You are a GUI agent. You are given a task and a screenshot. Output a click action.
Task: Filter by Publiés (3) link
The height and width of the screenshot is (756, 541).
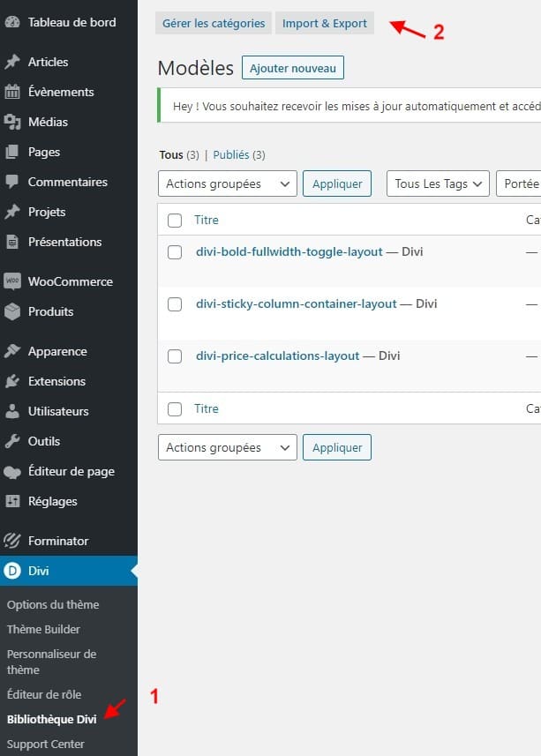pyautogui.click(x=239, y=154)
